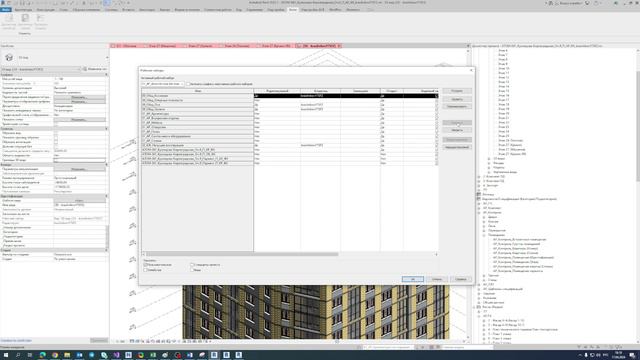The image size is (640, 360).
Task: Switch to the highlighted Revit taskbar icon
Action: point(214,355)
